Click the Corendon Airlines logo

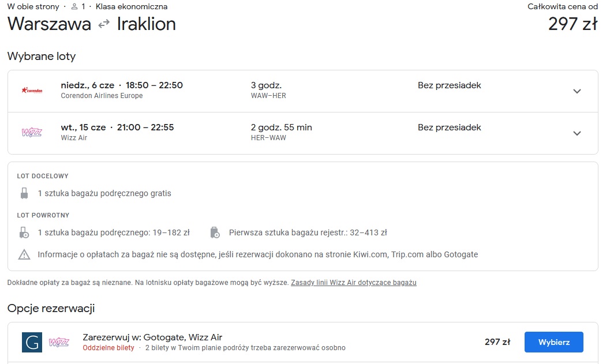[x=32, y=91]
